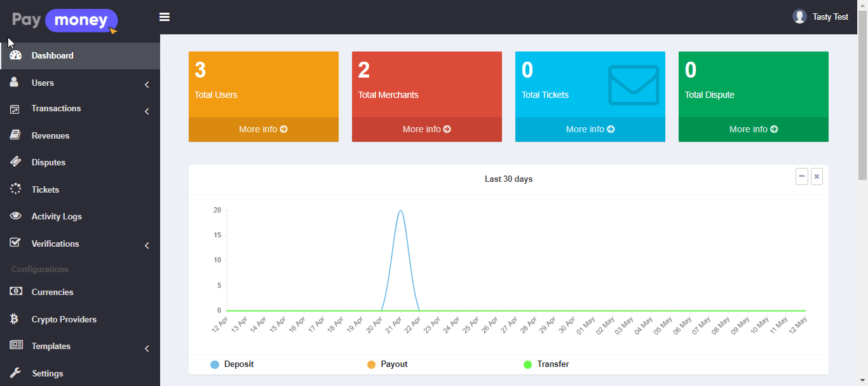The width and height of the screenshot is (868, 386).
Task: Click More info on Total Users card
Action: click(263, 129)
